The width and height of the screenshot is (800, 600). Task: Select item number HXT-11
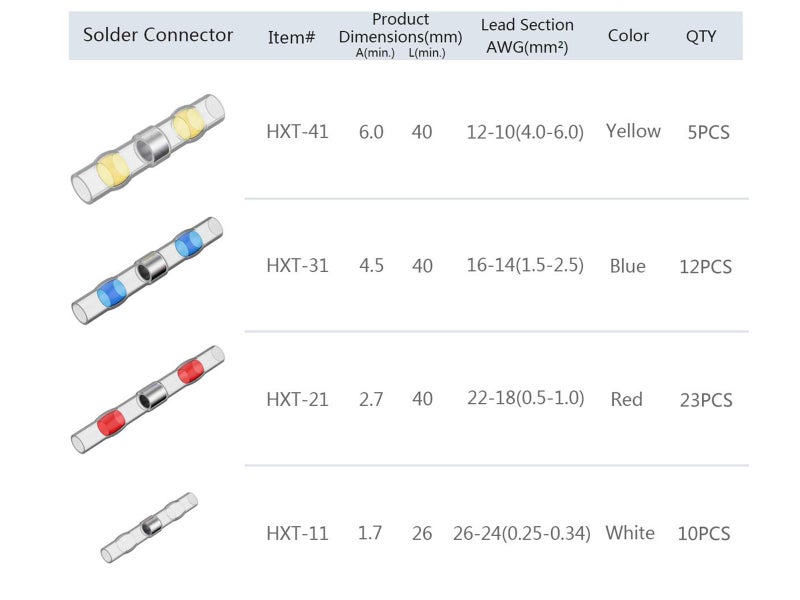pyautogui.click(x=297, y=533)
